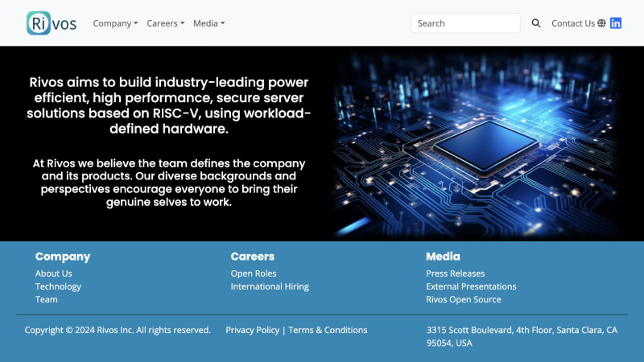Click the footer Media heading
The height and width of the screenshot is (362, 644).
tap(443, 257)
